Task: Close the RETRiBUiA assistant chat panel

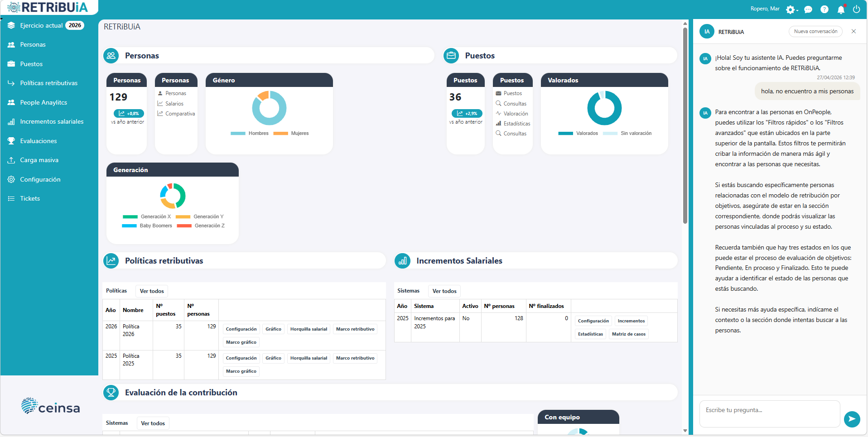Action: pos(854,31)
